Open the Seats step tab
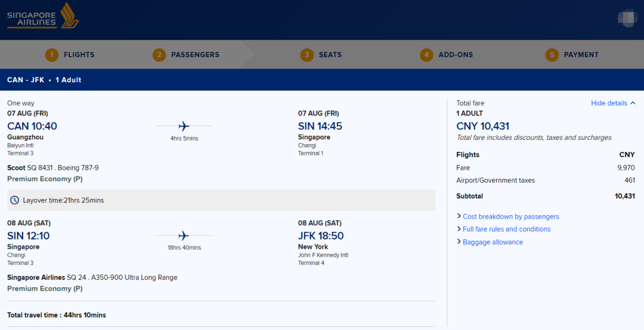Image resolution: width=644 pixels, height=330 pixels. pos(330,55)
